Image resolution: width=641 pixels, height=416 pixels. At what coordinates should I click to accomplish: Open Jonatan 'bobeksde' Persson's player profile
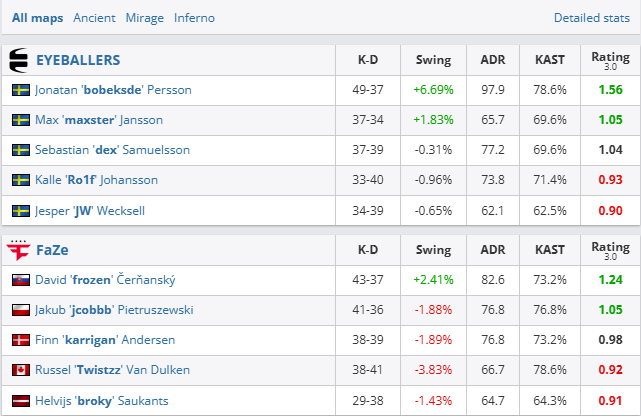[x=113, y=90]
